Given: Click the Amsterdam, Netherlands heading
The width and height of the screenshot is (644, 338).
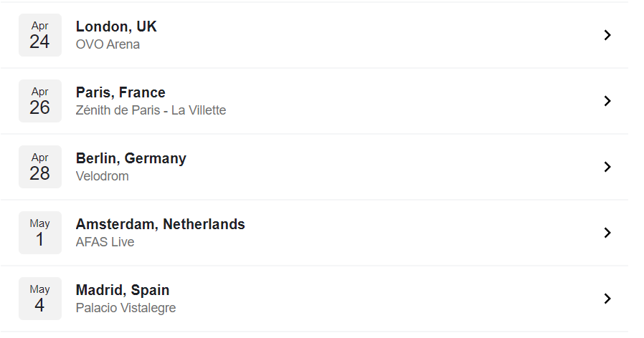Looking at the screenshot, I should pyautogui.click(x=160, y=224).
